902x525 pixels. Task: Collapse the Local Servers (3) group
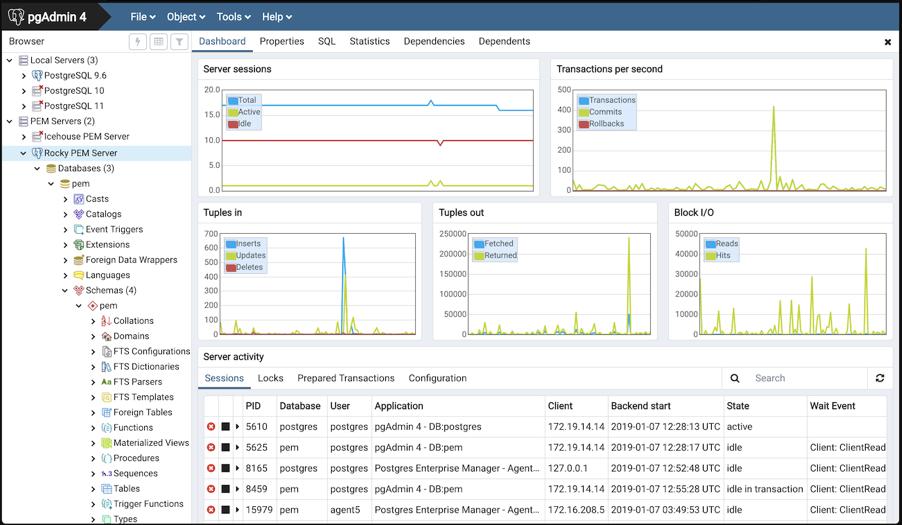(9, 60)
